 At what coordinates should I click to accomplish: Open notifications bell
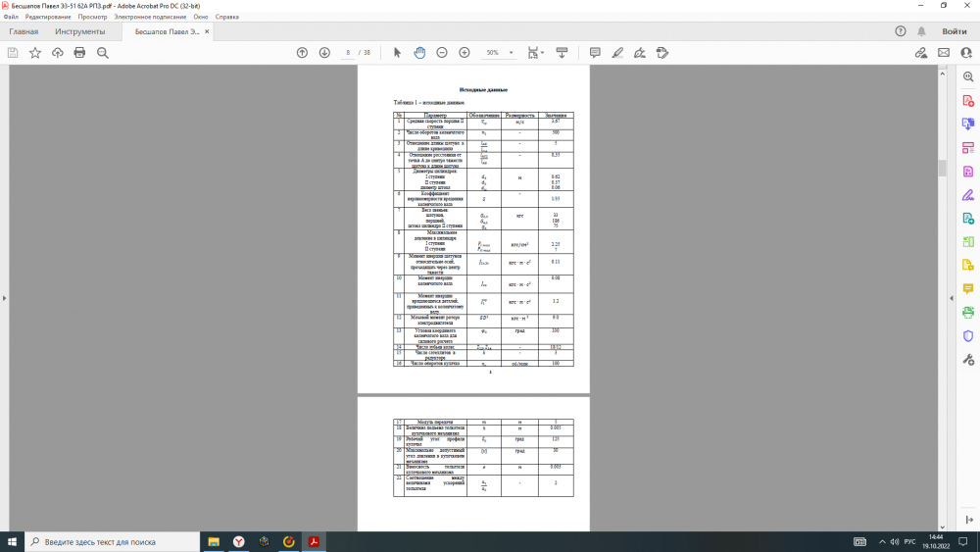(922, 31)
